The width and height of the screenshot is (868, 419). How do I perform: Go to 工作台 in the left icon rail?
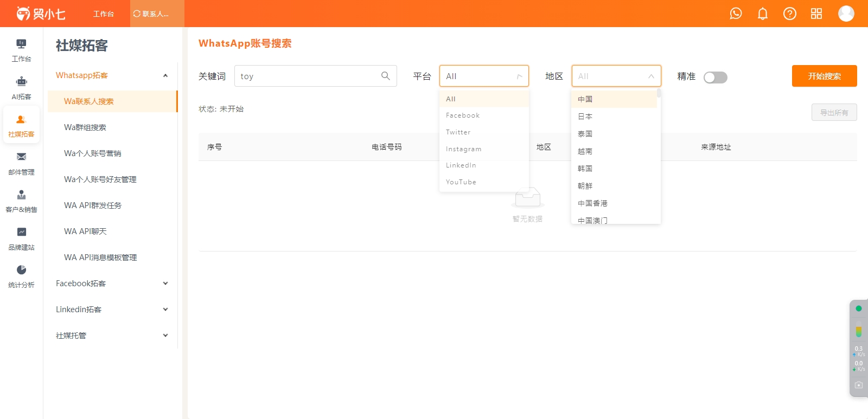21,50
